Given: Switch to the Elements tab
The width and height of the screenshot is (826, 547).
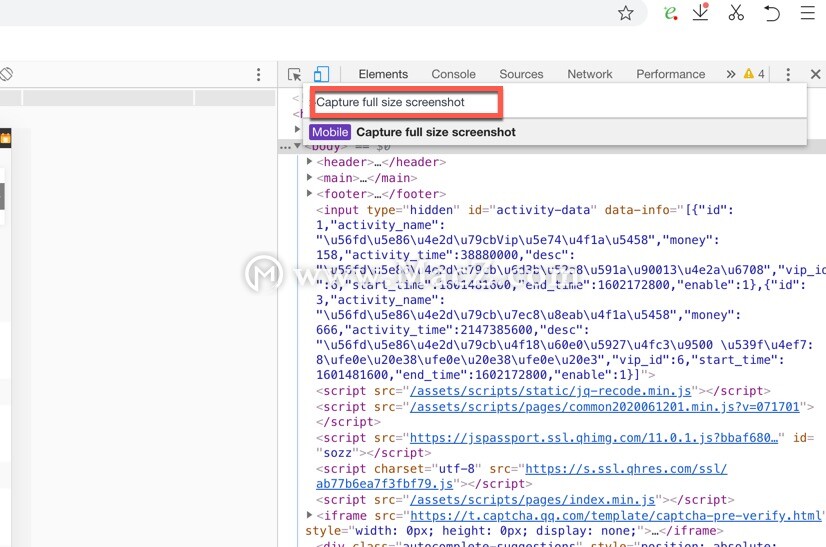Looking at the screenshot, I should pyautogui.click(x=383, y=74).
